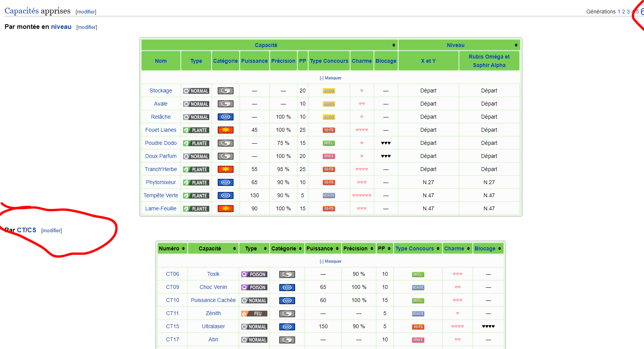Click the Grâce contest icon for Doux Parfum
The image size is (644, 349).
[329, 156]
